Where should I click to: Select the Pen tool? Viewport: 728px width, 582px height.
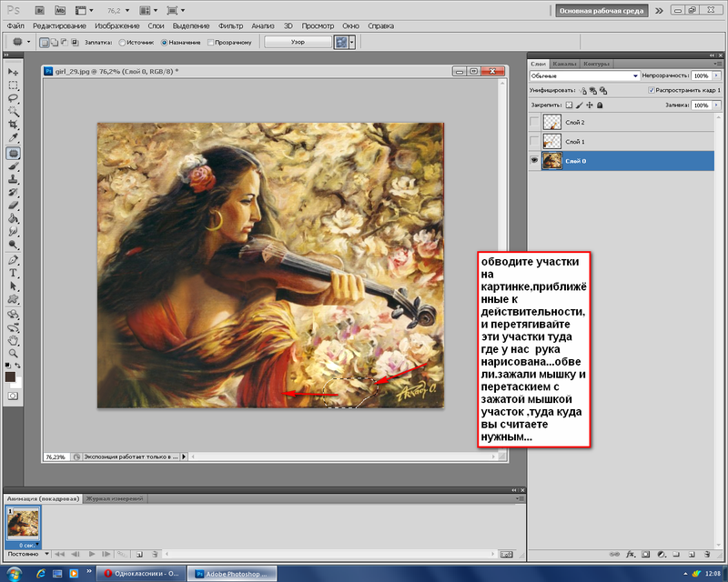click(x=13, y=260)
